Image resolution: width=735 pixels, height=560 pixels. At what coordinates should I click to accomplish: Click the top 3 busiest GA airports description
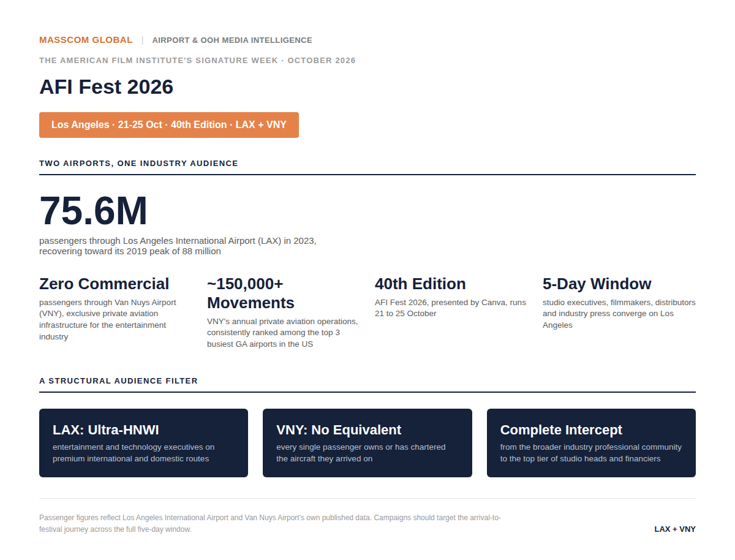coord(282,333)
